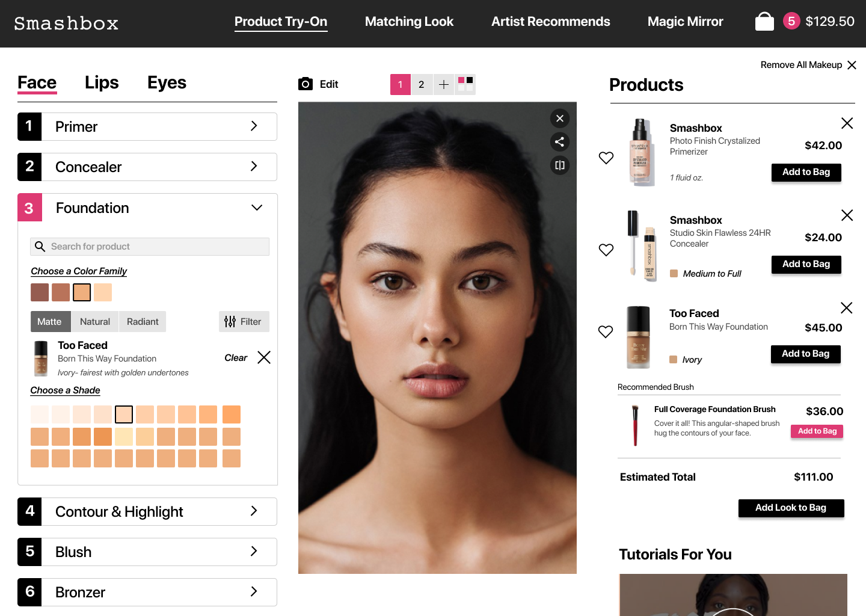Clear the selected Born This Way foundation
This screenshot has height=616, width=866.
(x=263, y=357)
